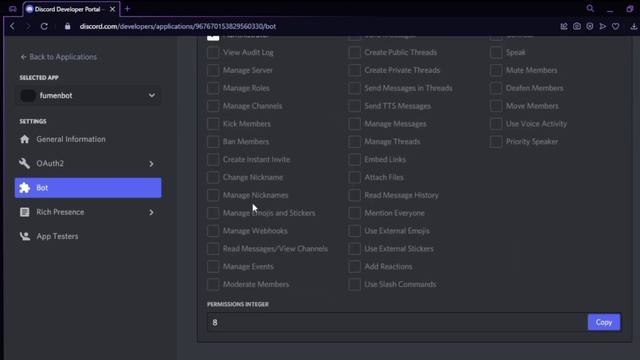Bookmark page with the heart icon

616,26
